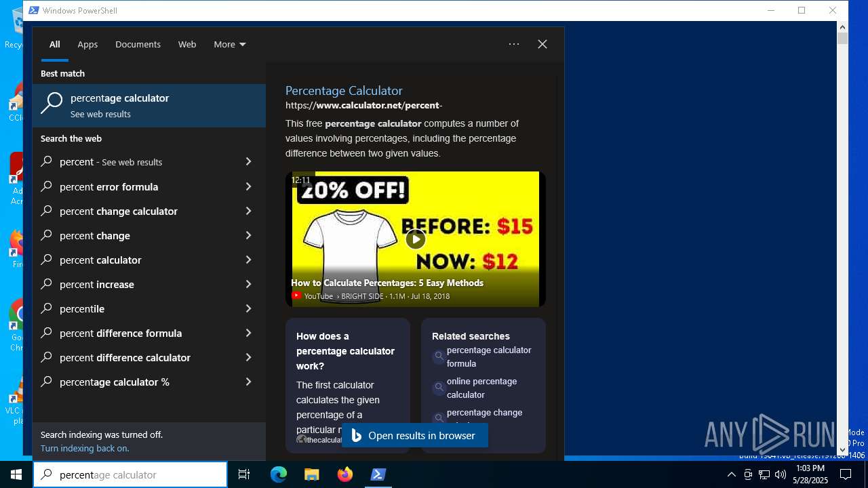
Task: Open the network status tray icon
Action: [x=764, y=474]
